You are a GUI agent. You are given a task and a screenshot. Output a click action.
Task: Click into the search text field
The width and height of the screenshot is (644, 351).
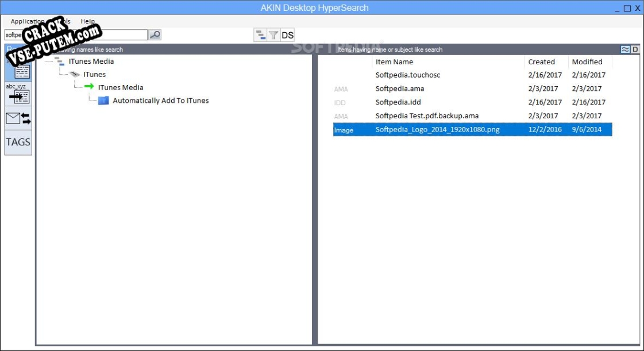click(x=76, y=35)
